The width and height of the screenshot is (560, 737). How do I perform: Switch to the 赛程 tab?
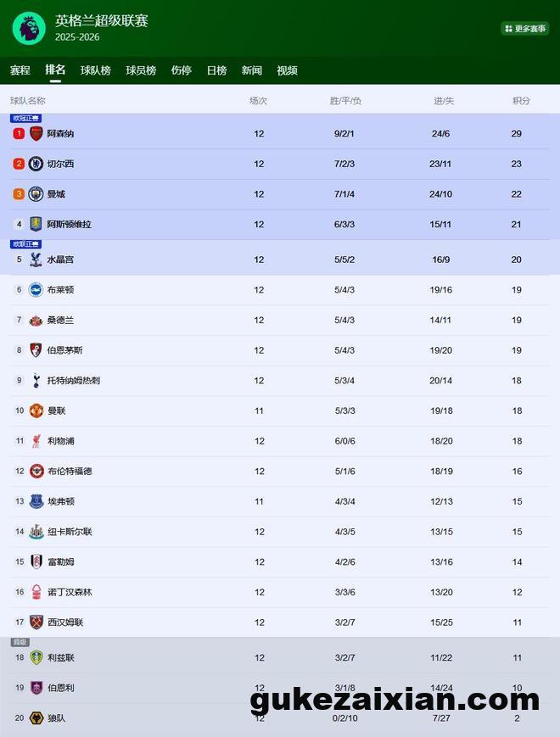tap(20, 70)
